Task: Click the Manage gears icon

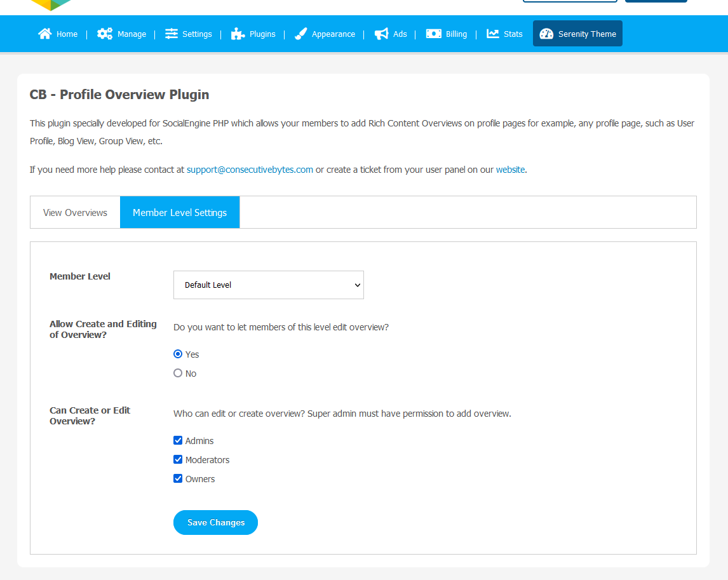Action: coord(105,34)
